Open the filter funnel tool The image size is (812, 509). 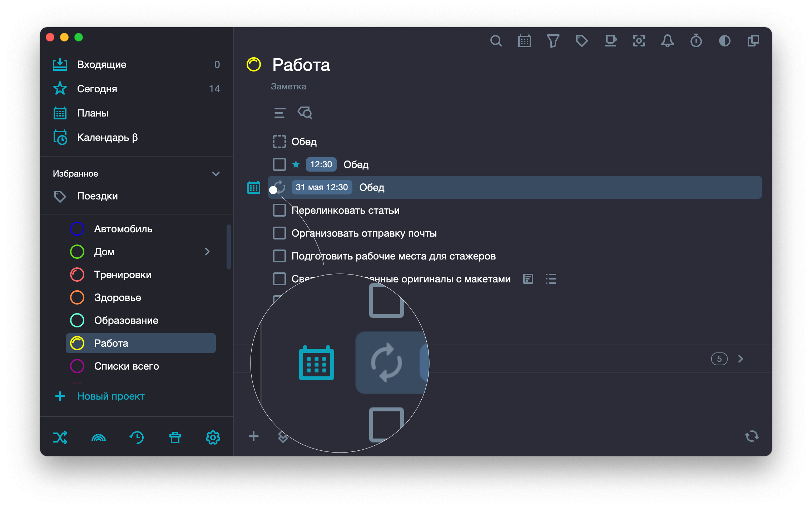pyautogui.click(x=553, y=41)
